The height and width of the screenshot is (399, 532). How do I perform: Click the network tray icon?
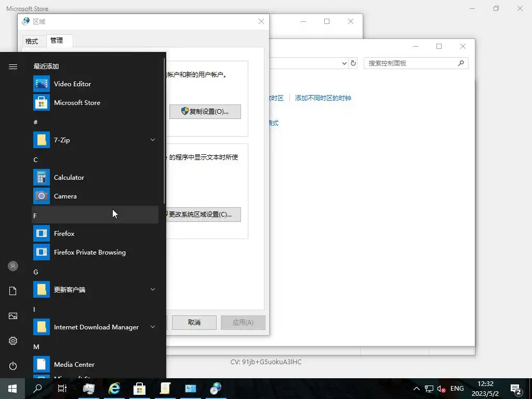coord(429,389)
